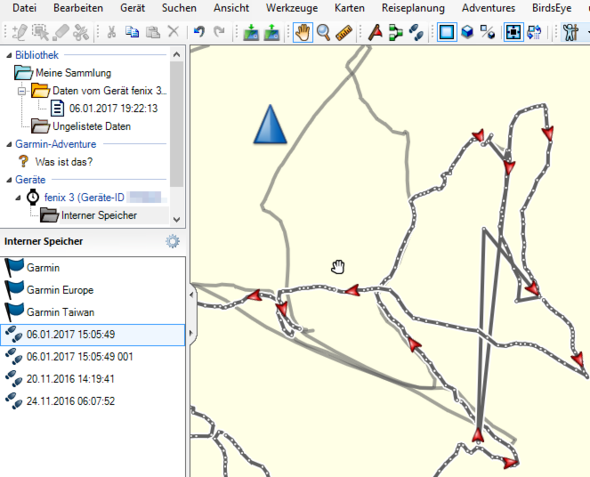The width and height of the screenshot is (590, 477).
Task: Open the Werkzeuge menu
Action: pyautogui.click(x=292, y=8)
